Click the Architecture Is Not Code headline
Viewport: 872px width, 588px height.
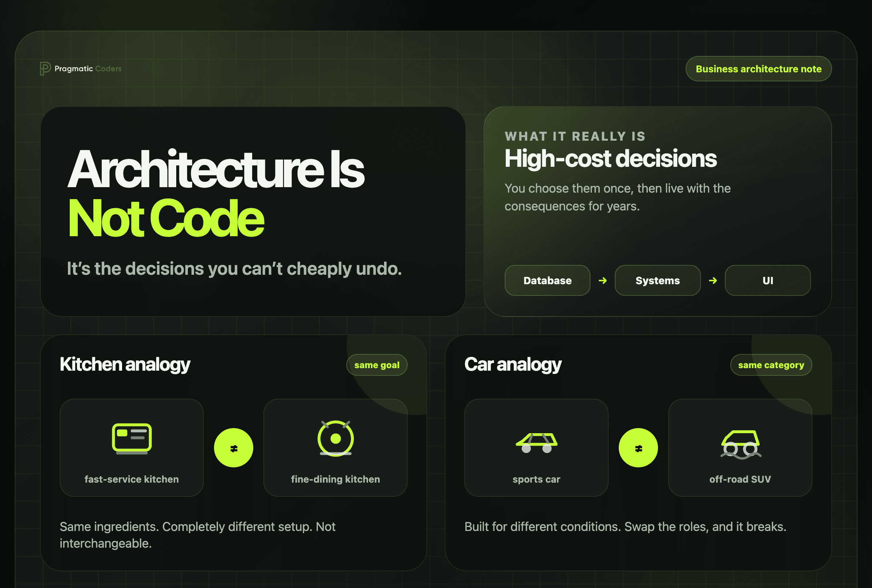(x=215, y=193)
